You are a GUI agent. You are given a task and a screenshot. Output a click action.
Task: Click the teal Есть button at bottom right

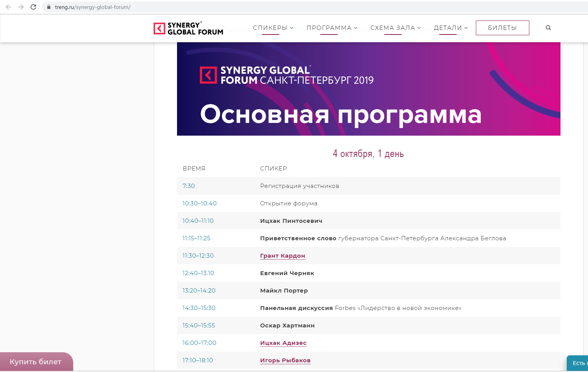tap(578, 363)
